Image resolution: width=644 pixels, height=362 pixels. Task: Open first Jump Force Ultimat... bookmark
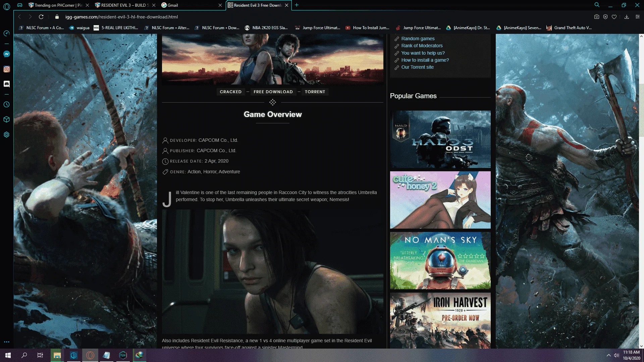click(318, 28)
